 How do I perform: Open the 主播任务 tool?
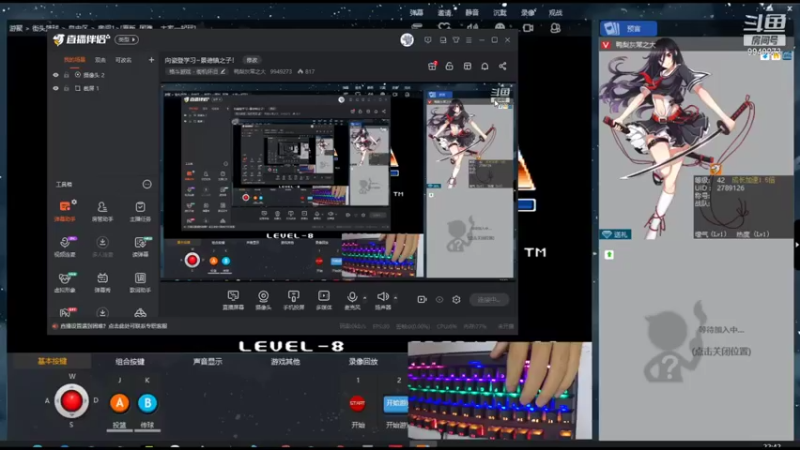[140, 210]
